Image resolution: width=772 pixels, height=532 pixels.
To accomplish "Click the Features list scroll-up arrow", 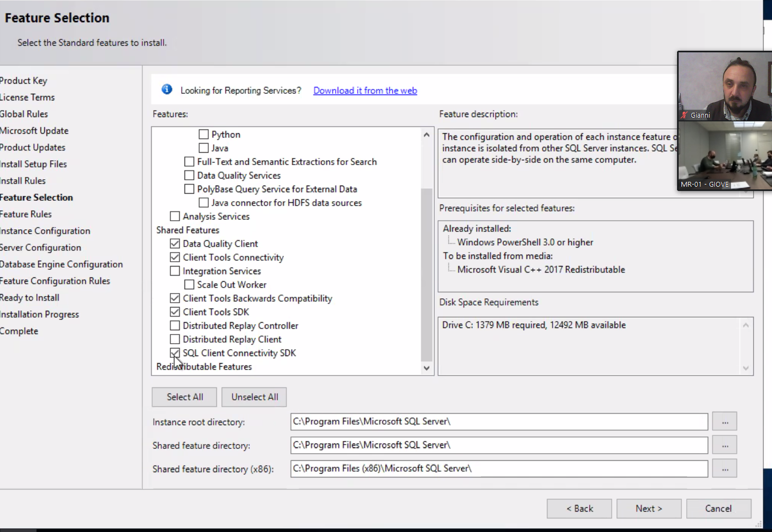I will pyautogui.click(x=426, y=134).
